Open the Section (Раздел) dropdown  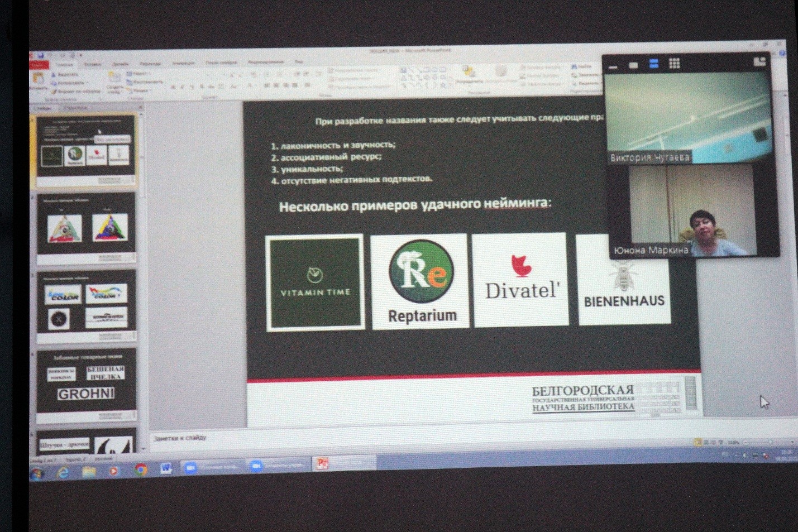(x=138, y=90)
